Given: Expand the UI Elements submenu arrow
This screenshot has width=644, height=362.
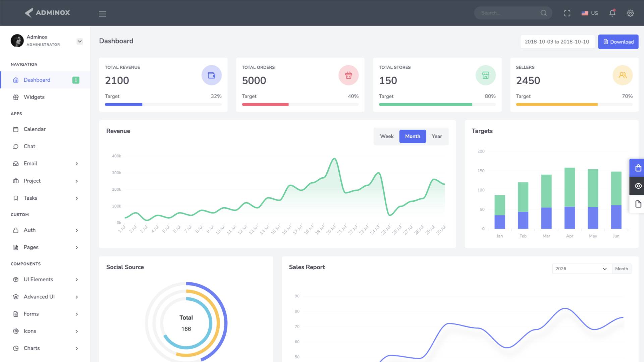Looking at the screenshot, I should (77, 280).
